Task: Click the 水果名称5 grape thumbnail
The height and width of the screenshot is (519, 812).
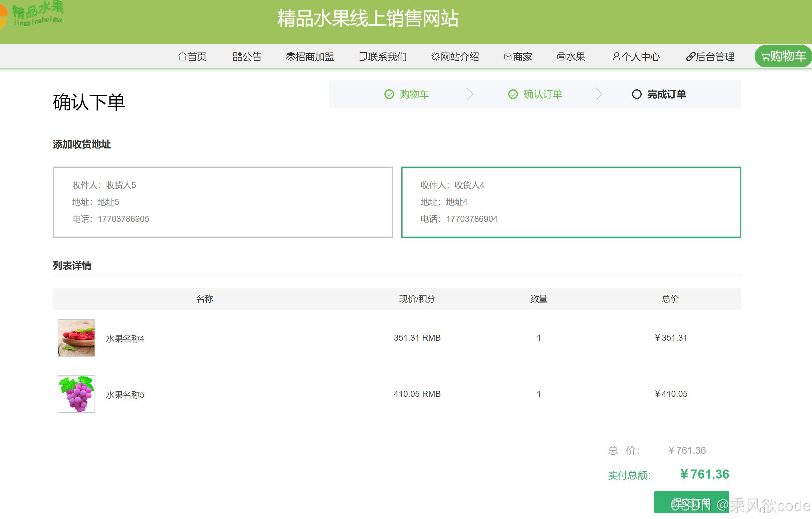Action: 76,394
